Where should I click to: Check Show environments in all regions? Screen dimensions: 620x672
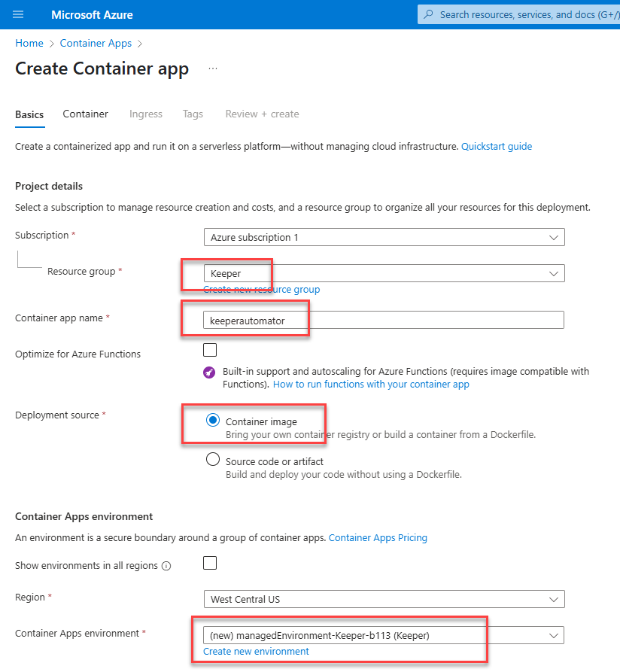[x=210, y=563]
